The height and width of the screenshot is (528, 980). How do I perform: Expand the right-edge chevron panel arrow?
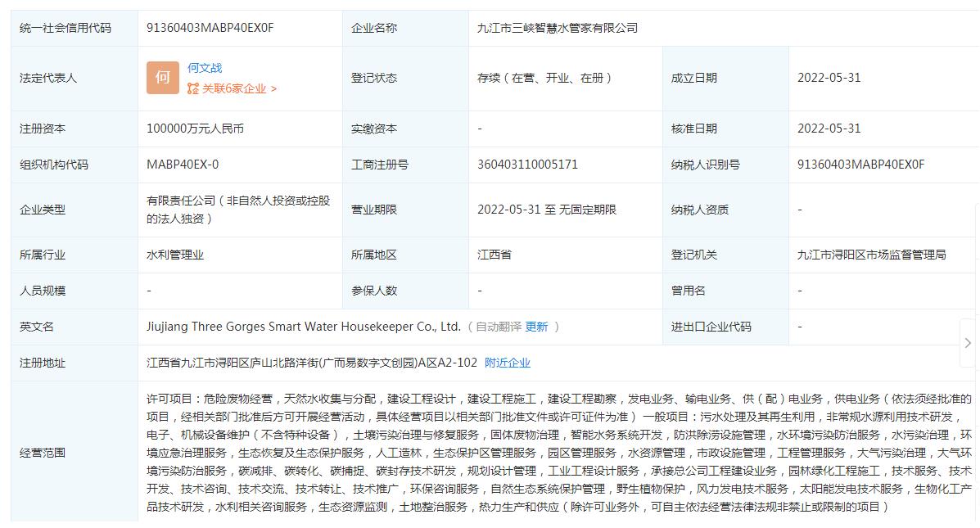(x=968, y=343)
